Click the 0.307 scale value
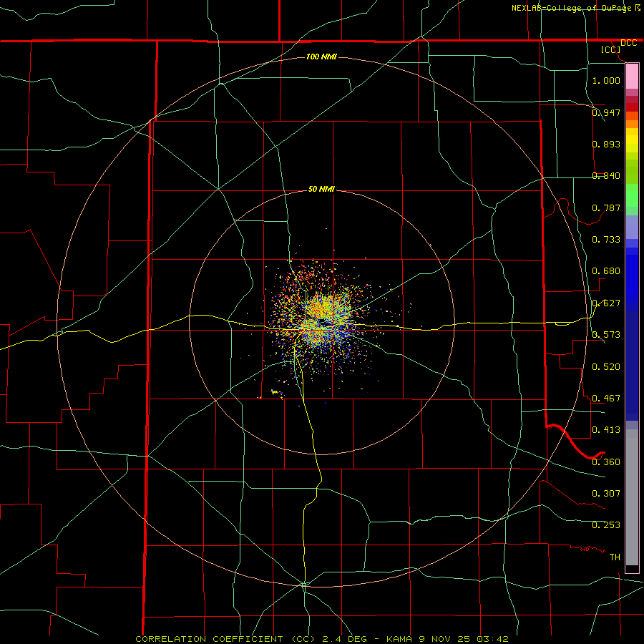The height and width of the screenshot is (644, 644). pos(606,493)
